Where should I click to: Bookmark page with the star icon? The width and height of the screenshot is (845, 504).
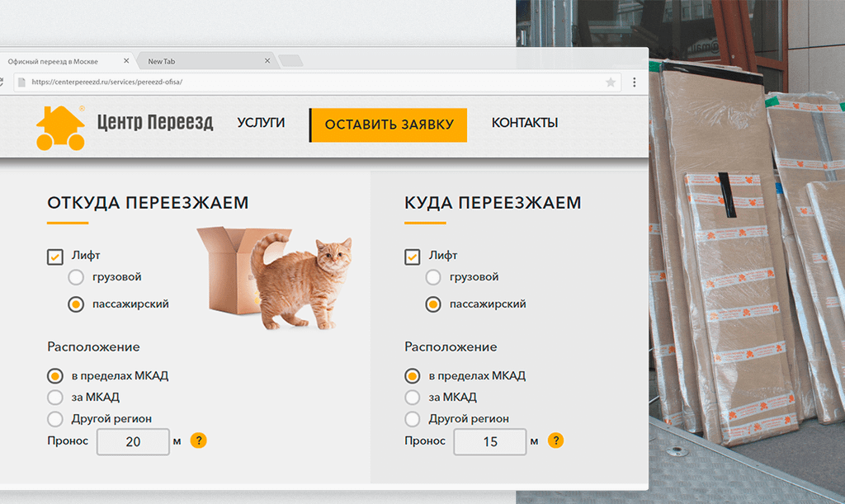pyautogui.click(x=611, y=82)
